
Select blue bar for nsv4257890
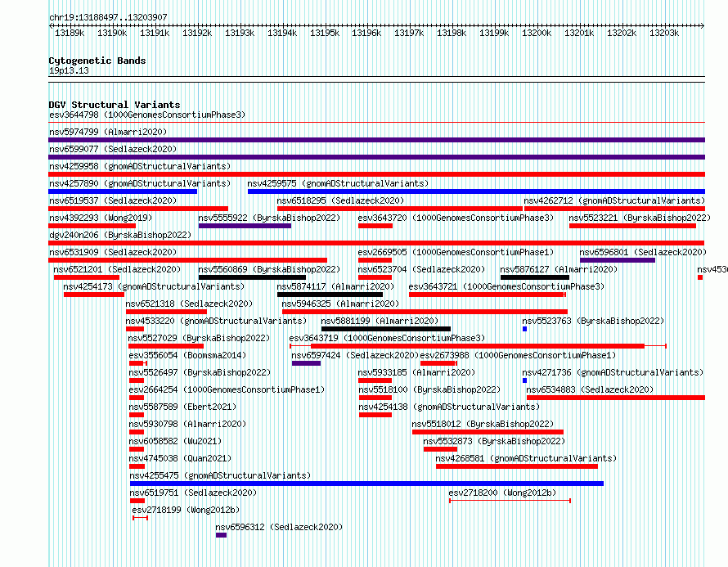[x=123, y=191]
